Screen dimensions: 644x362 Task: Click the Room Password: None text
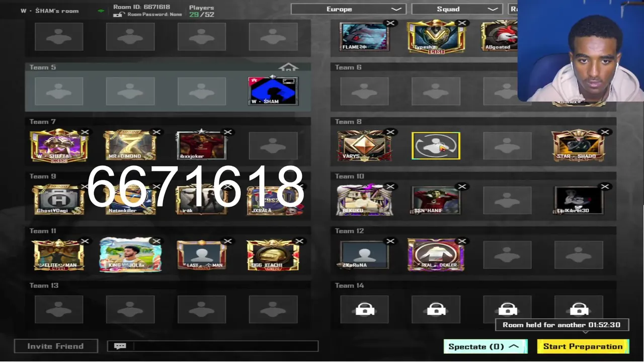tap(155, 15)
